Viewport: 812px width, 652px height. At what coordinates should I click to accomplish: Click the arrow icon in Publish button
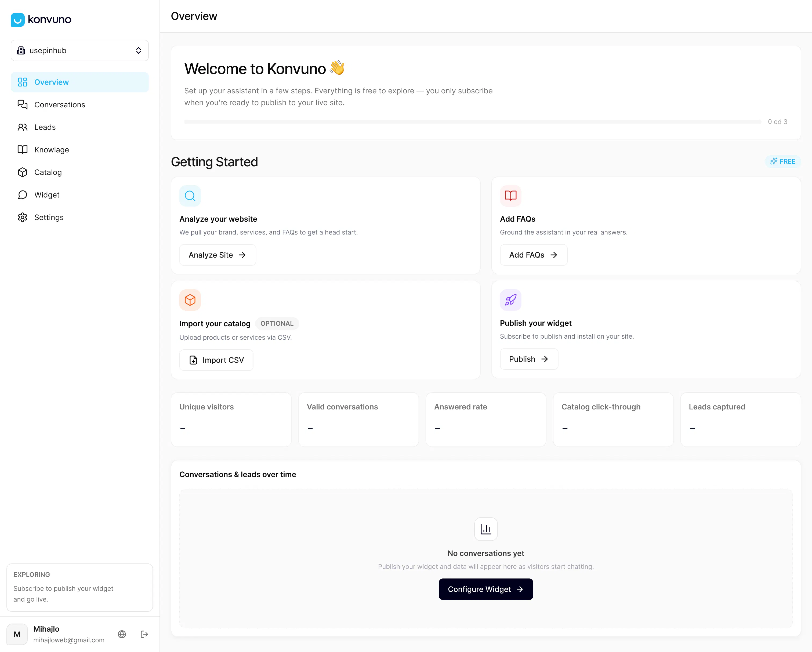click(545, 359)
